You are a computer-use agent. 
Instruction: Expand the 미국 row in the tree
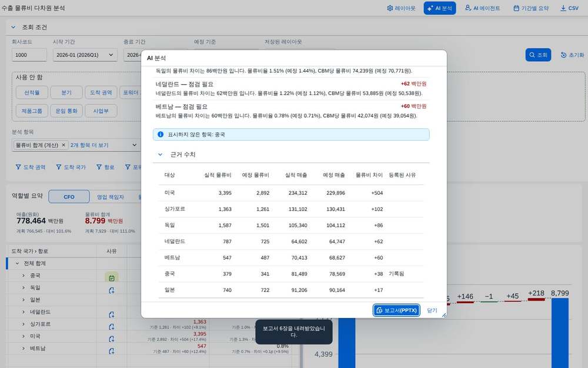(x=24, y=336)
